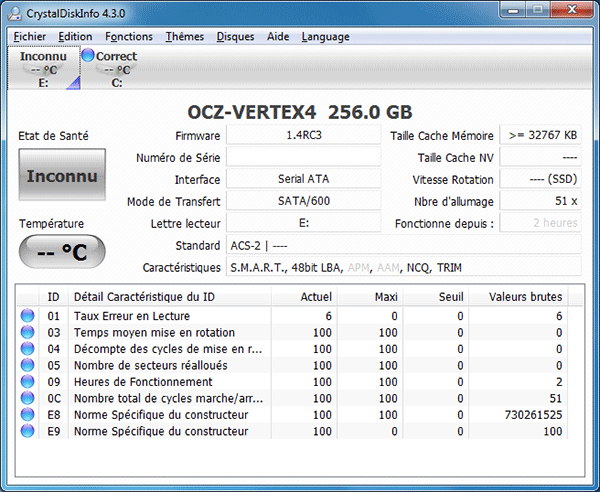Select the Temps moyen mise en rotation row

[x=293, y=332]
